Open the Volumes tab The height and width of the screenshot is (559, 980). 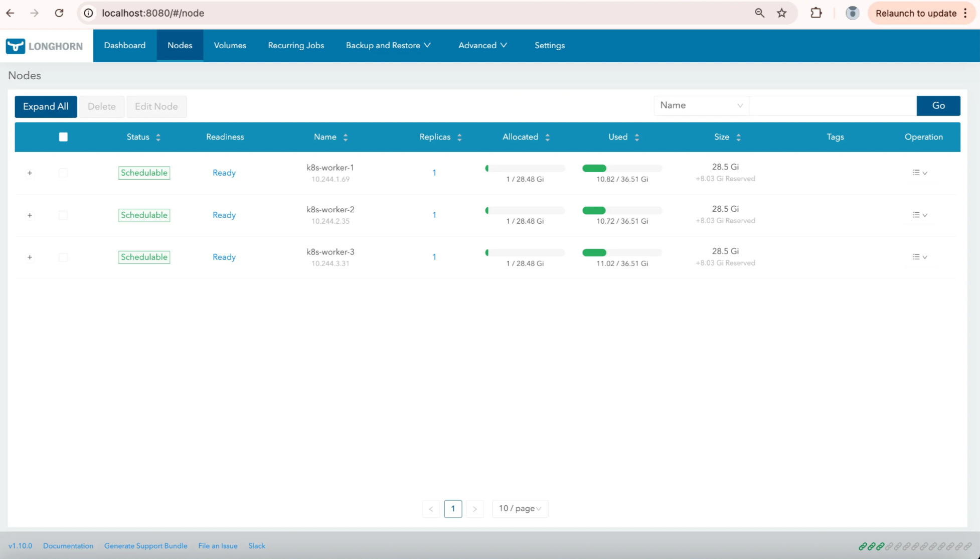click(x=230, y=45)
